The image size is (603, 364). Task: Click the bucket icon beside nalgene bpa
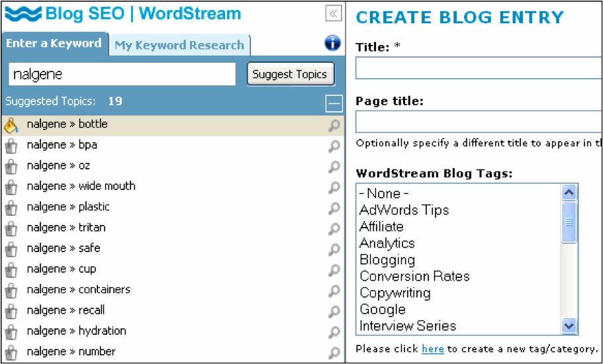[x=11, y=146]
